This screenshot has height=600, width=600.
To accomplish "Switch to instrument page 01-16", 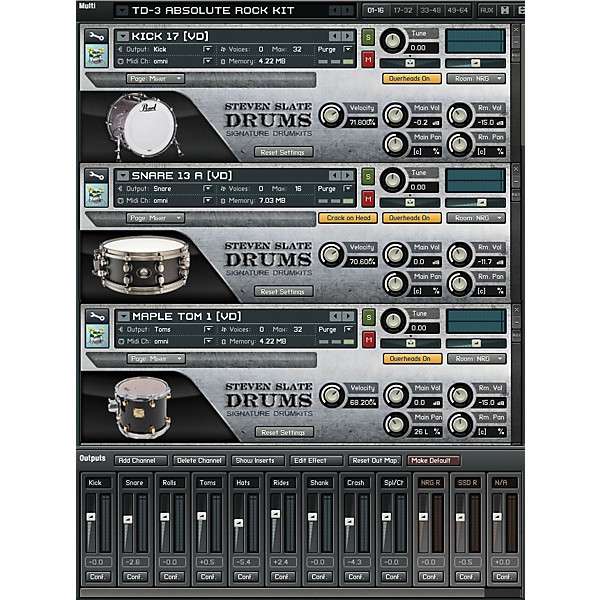I will [x=376, y=10].
